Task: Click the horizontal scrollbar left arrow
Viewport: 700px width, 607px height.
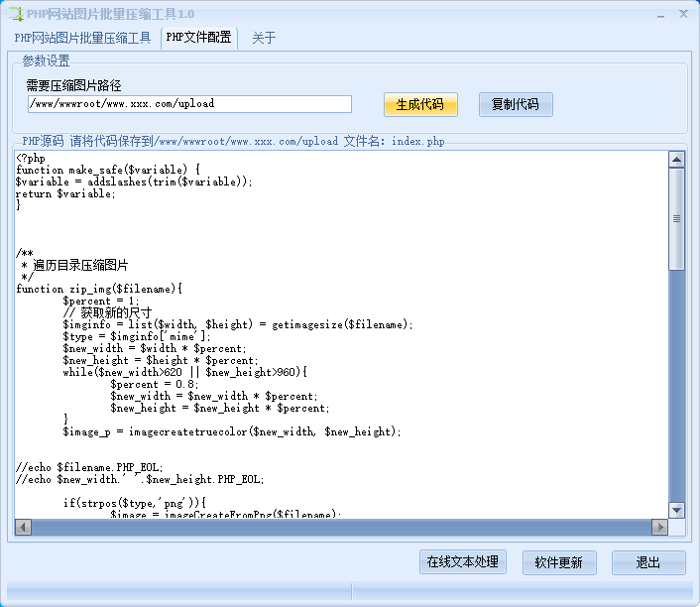Action: [x=23, y=527]
